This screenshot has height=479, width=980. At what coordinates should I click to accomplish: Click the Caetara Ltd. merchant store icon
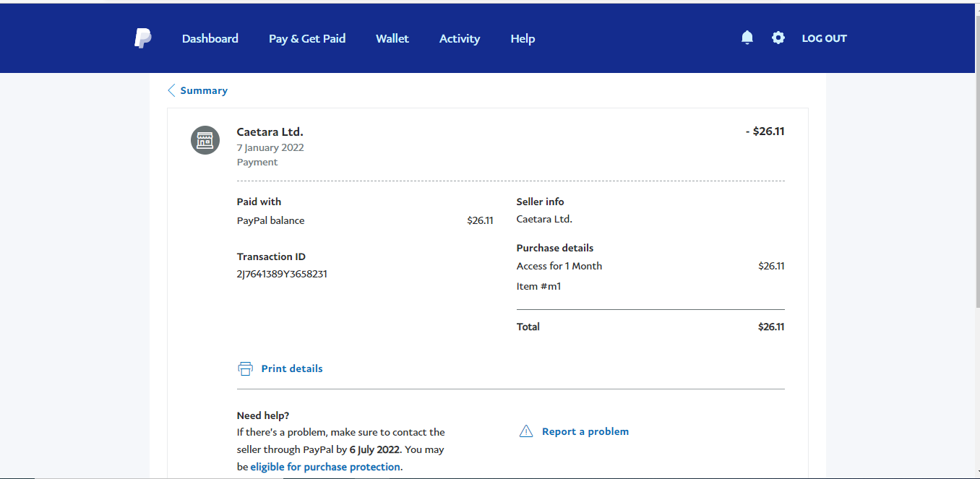[205, 139]
